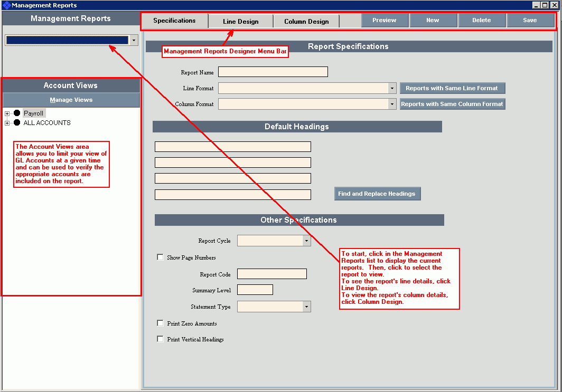Open the Line Format dropdown
Image resolution: width=562 pixels, height=392 pixels.
tap(392, 88)
